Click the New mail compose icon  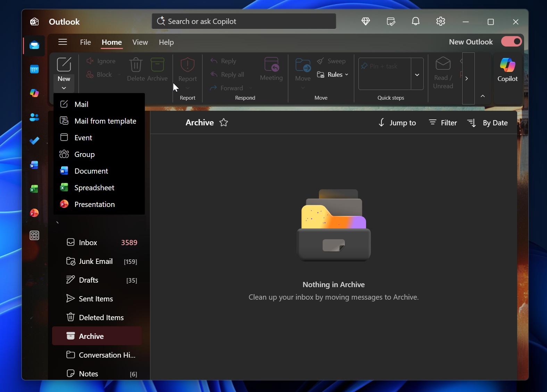[x=64, y=65]
